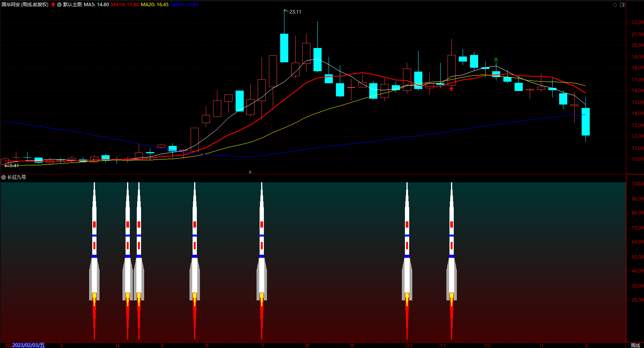
Task: Open the 默认主图 indicator dropdown arrow
Action: tap(59, 5)
